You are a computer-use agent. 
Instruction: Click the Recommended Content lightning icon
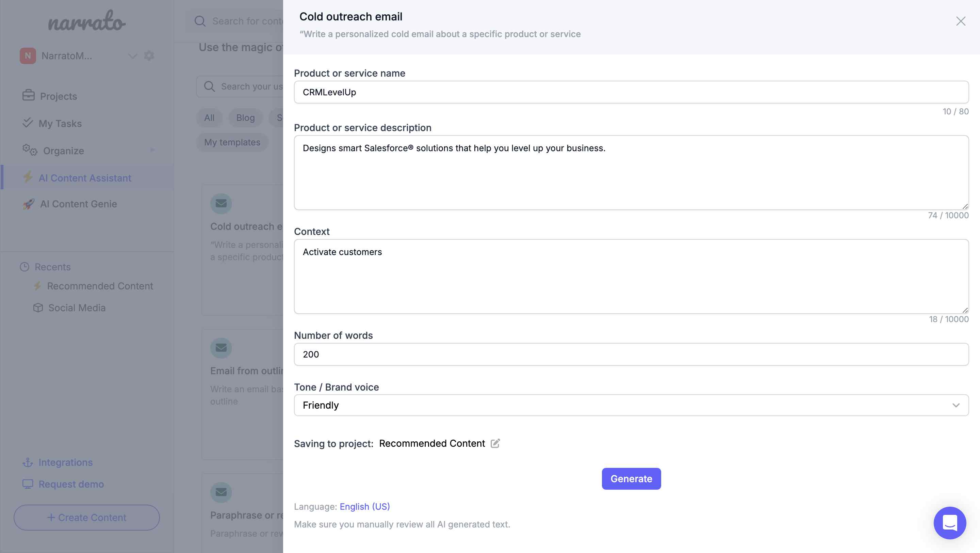[x=37, y=286]
